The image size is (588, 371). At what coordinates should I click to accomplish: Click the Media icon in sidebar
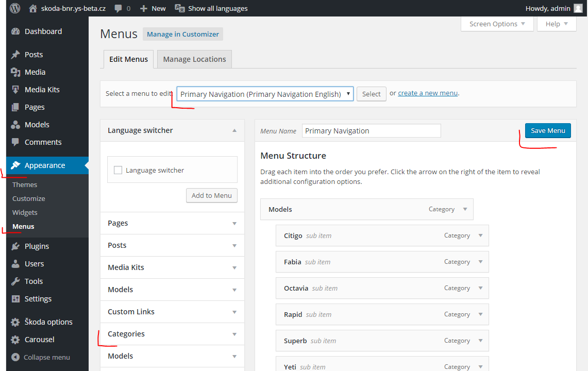coord(15,72)
